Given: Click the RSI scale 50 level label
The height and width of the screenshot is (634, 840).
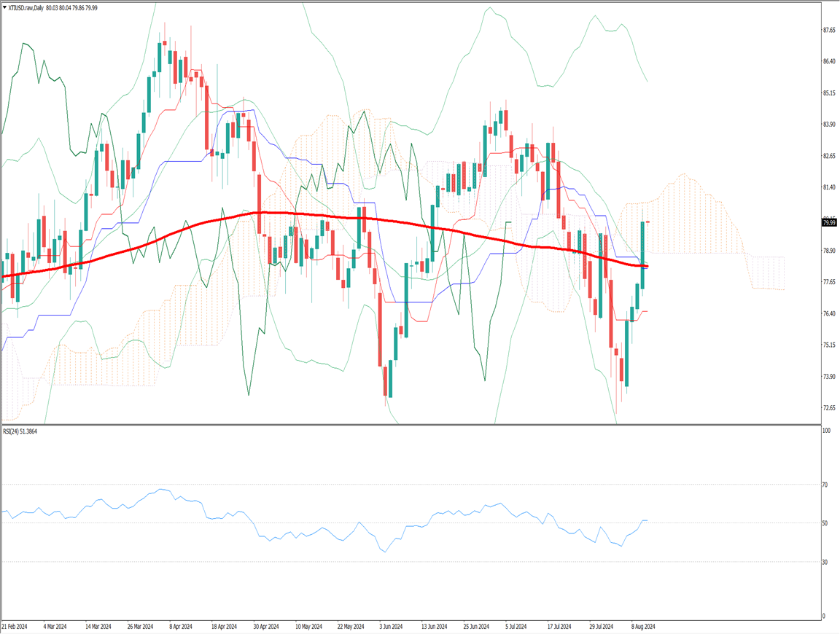Looking at the screenshot, I should pyautogui.click(x=825, y=523).
